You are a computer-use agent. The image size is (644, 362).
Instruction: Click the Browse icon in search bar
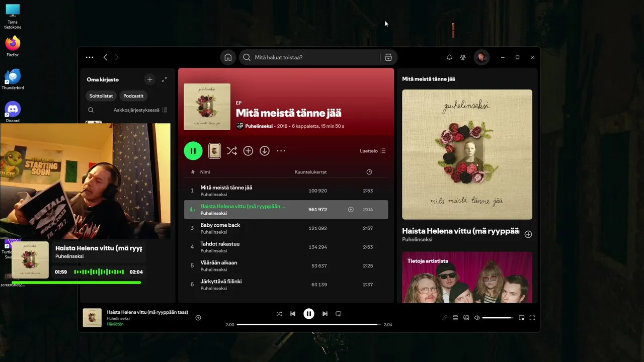click(x=388, y=57)
